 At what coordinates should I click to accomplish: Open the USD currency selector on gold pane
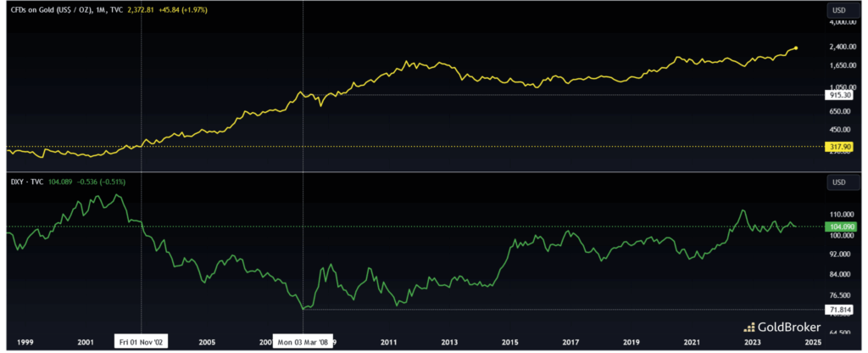(837, 10)
